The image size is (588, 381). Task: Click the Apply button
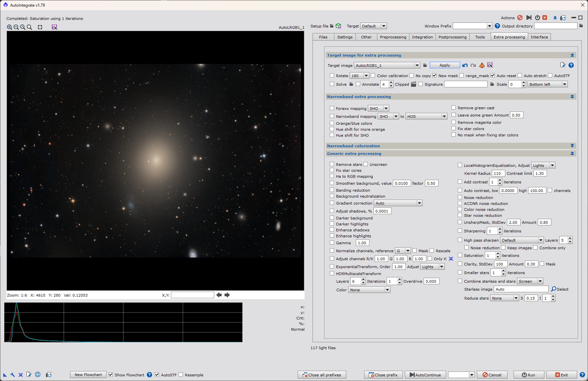click(444, 65)
